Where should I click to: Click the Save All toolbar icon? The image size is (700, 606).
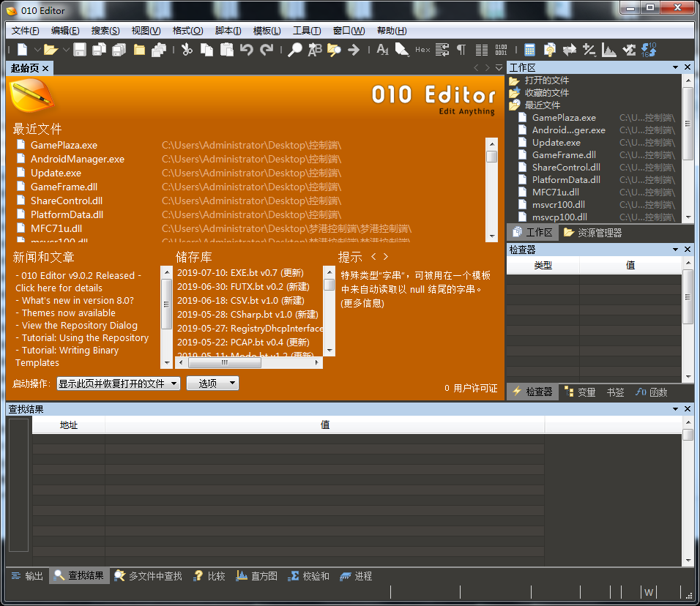[119, 50]
